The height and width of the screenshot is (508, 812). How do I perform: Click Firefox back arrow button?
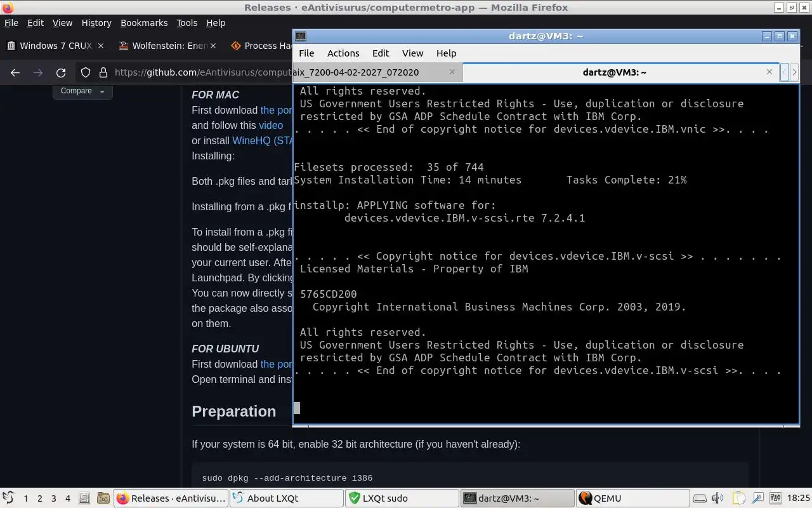tap(15, 73)
